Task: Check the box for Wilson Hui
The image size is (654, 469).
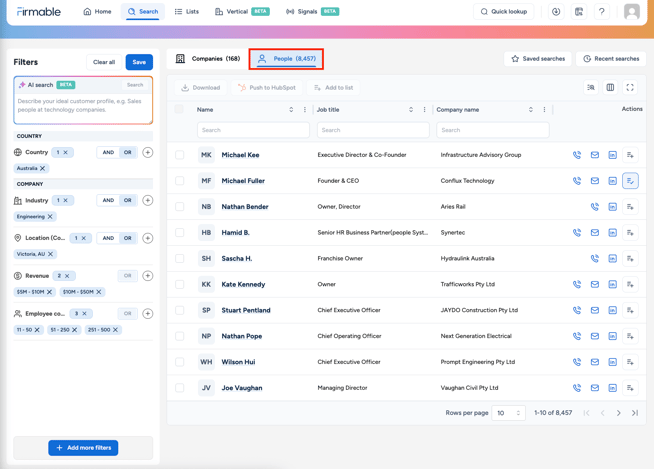Action: 179,362
